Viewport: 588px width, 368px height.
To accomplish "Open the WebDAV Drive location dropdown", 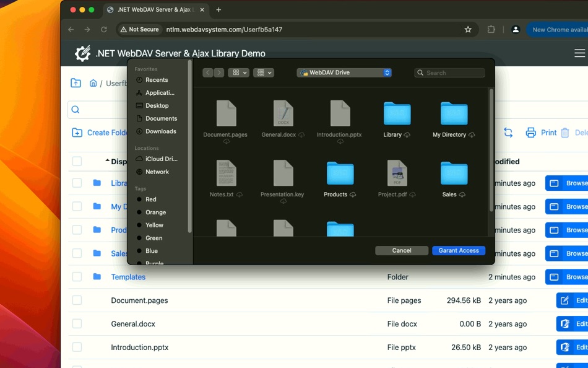I will [x=344, y=72].
